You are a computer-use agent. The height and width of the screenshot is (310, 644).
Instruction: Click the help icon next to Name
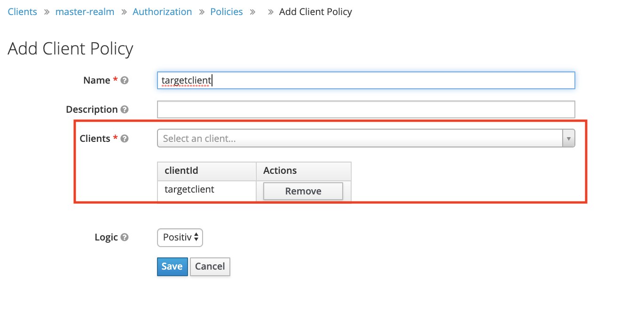(x=125, y=80)
